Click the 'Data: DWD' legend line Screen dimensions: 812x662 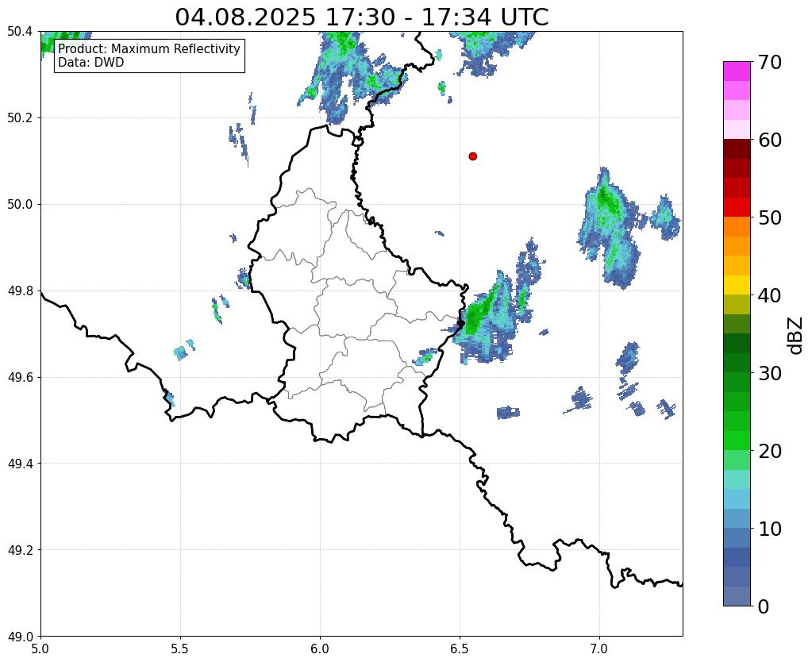(x=91, y=62)
